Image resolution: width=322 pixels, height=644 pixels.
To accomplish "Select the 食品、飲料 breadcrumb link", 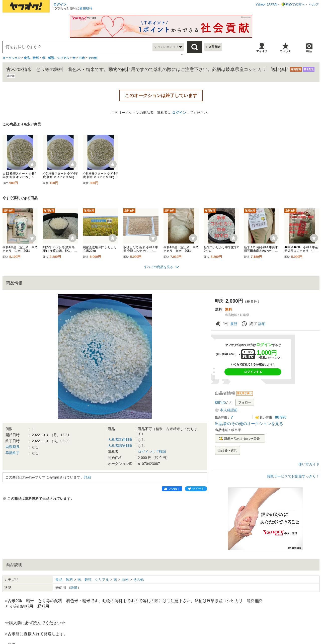I will (x=31, y=58).
